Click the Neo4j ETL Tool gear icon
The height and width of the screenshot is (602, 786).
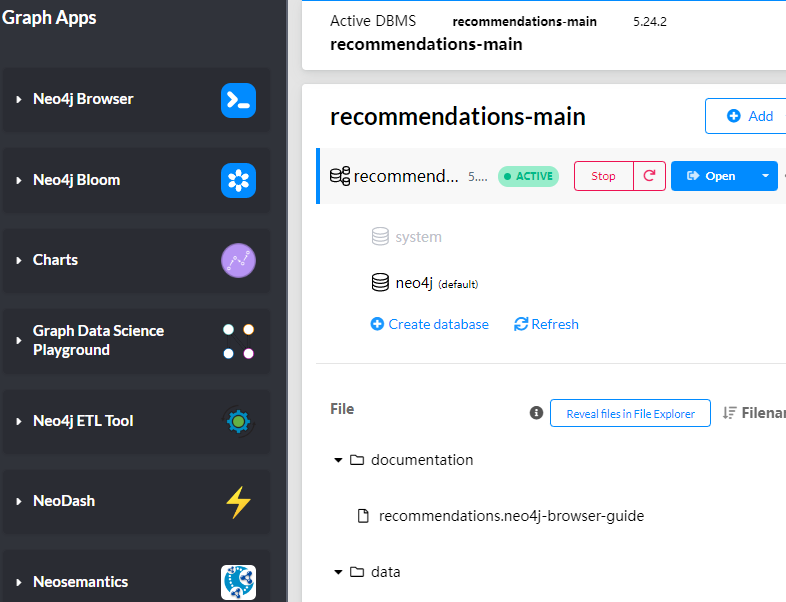click(238, 421)
